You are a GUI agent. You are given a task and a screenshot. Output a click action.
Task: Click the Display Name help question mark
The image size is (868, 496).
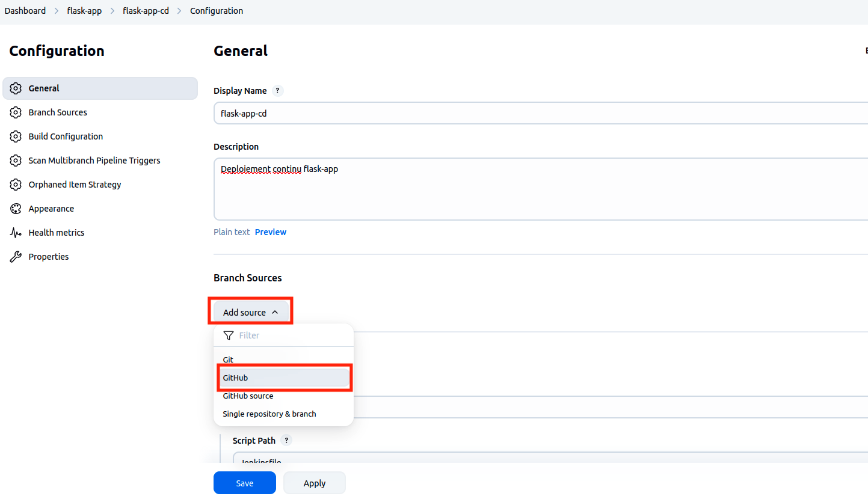point(277,91)
